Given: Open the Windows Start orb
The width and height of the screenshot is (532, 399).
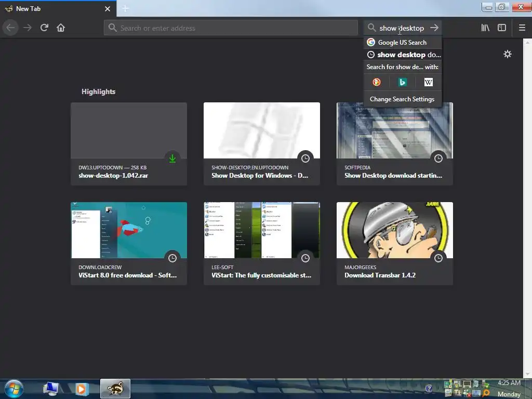Looking at the screenshot, I should click(14, 389).
